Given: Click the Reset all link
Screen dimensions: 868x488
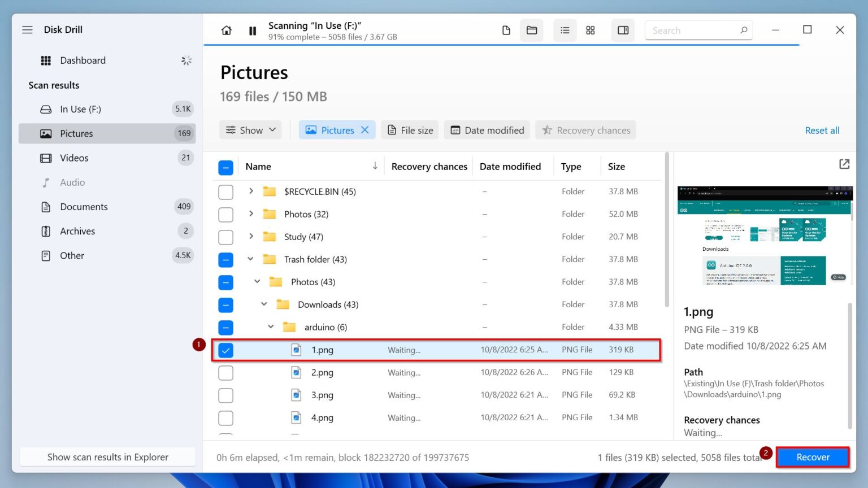Looking at the screenshot, I should pyautogui.click(x=822, y=130).
